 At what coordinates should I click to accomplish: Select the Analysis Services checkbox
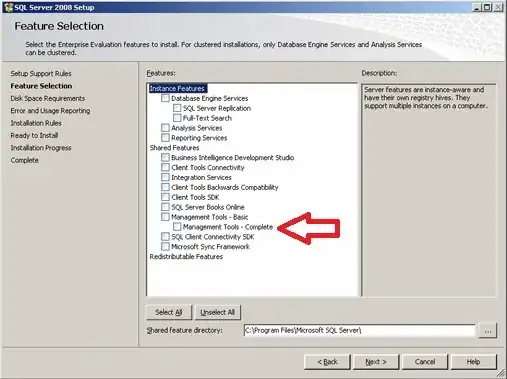coord(165,128)
